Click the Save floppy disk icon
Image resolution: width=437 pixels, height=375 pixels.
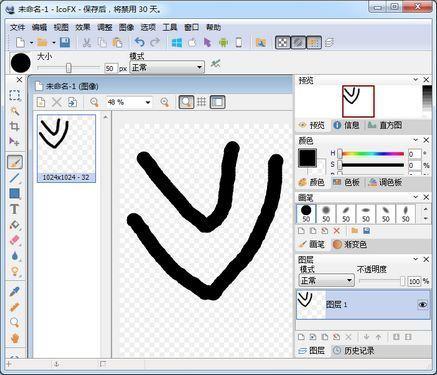65,42
